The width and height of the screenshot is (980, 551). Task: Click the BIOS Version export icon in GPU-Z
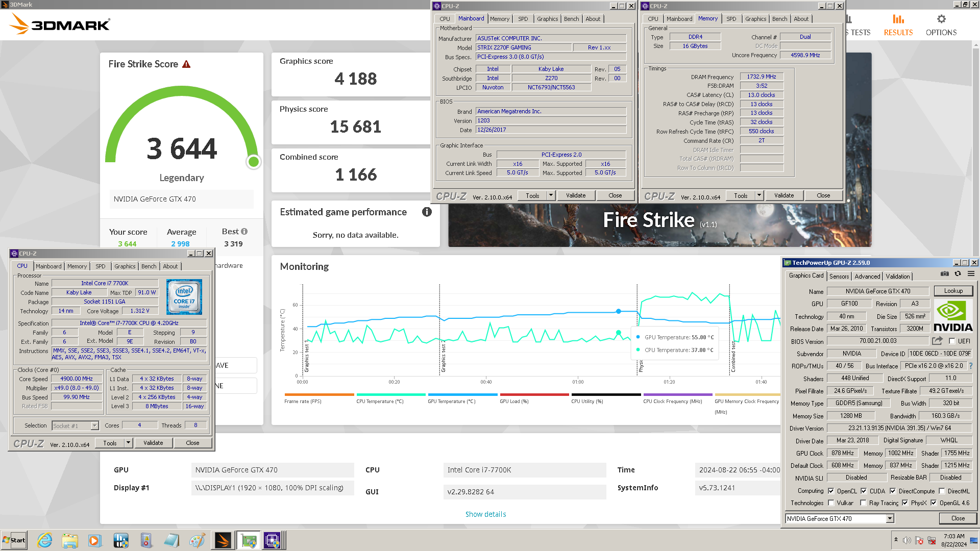[x=937, y=341]
